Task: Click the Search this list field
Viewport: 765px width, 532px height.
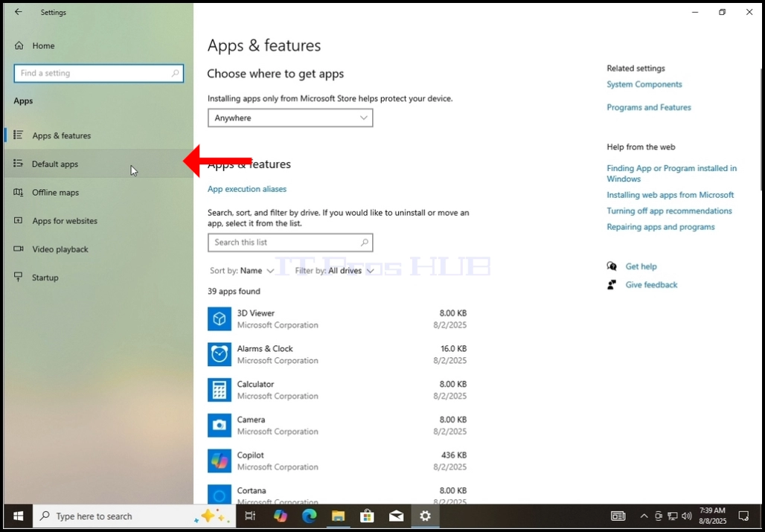Action: (290, 243)
